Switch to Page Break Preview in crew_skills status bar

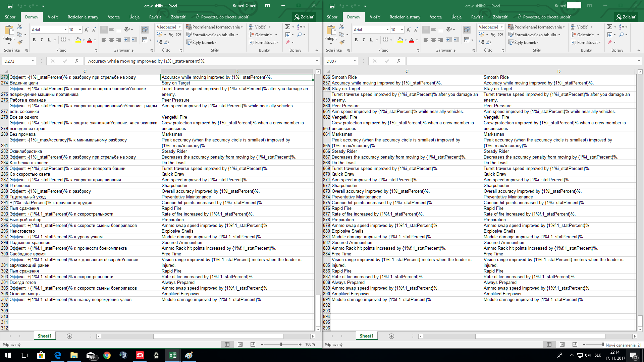253,344
